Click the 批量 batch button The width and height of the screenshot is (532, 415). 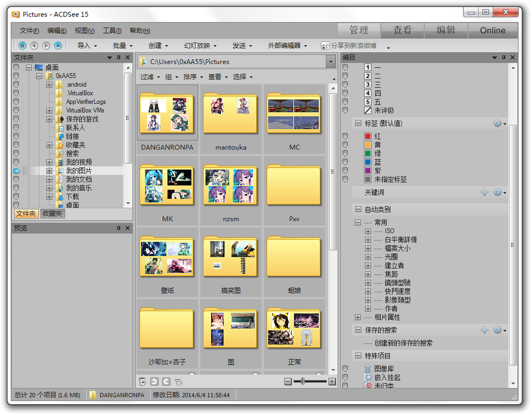tap(122, 45)
